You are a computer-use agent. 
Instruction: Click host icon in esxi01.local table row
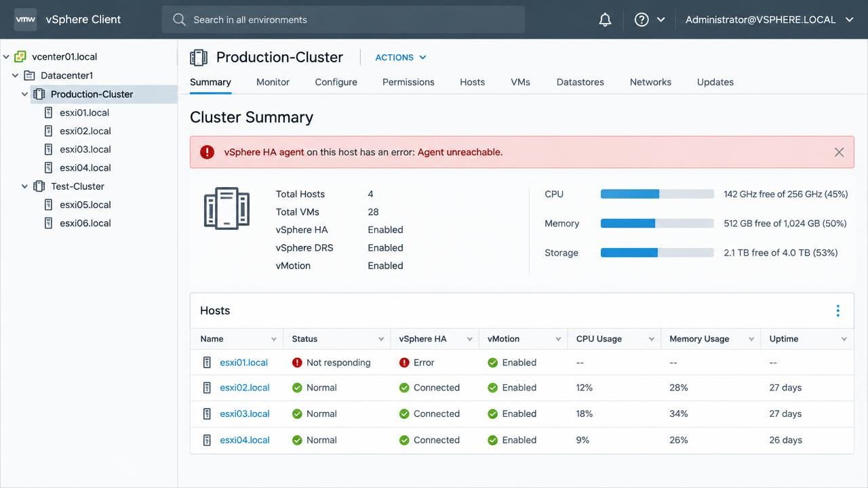coord(208,363)
